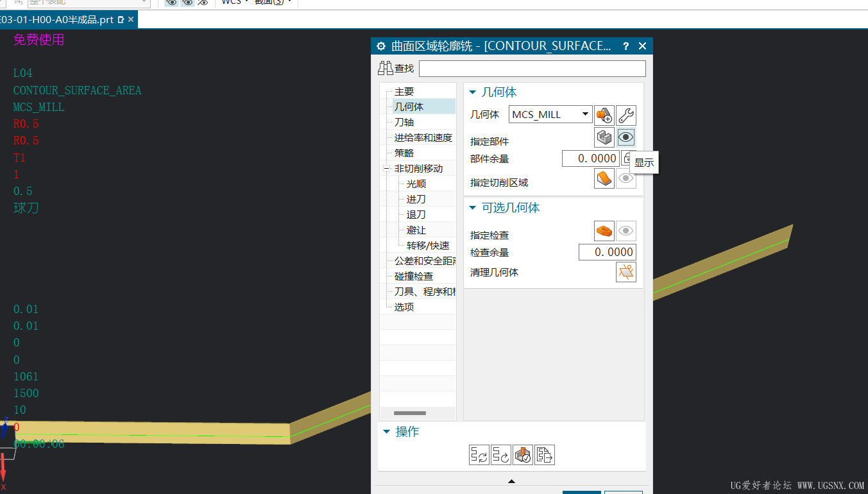868x494 pixels.
Task: Click the T1 tool text in viewport
Action: coord(19,158)
